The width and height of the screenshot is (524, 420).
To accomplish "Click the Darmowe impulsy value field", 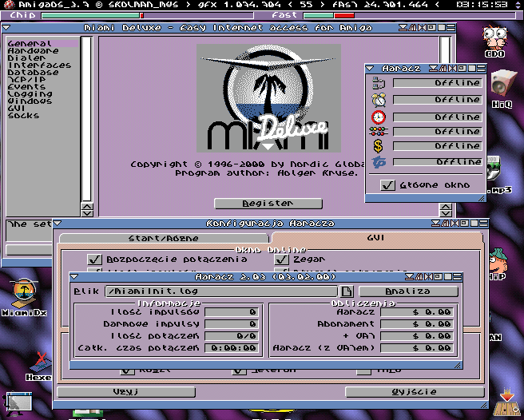I will 232,324.
